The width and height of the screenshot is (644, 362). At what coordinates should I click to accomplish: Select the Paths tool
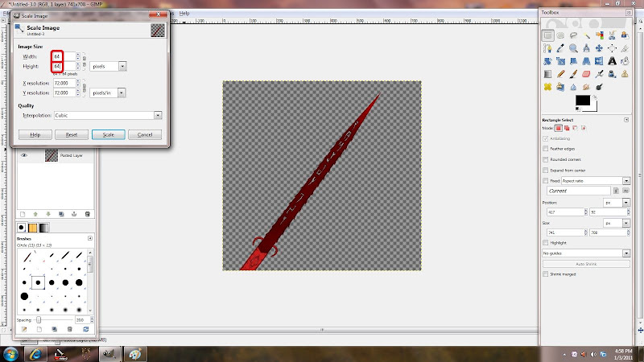[x=547, y=48]
